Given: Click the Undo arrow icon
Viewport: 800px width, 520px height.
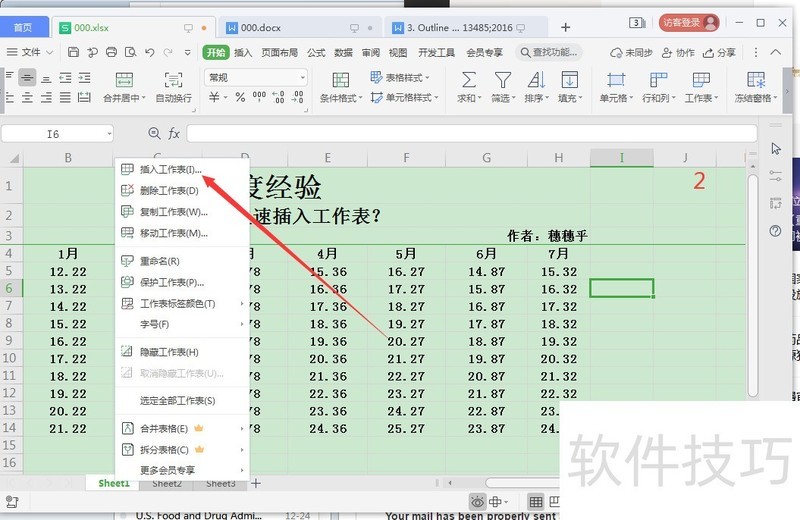Looking at the screenshot, I should (x=149, y=52).
